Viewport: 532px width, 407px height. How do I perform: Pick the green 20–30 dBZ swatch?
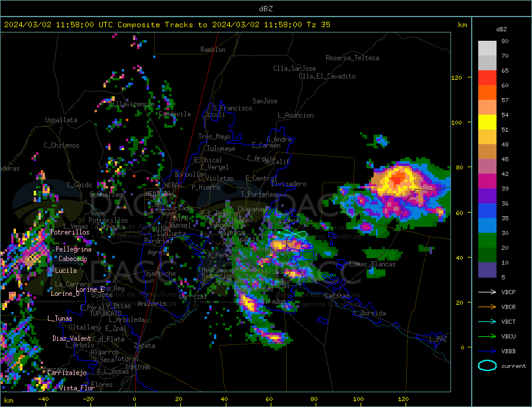point(487,240)
